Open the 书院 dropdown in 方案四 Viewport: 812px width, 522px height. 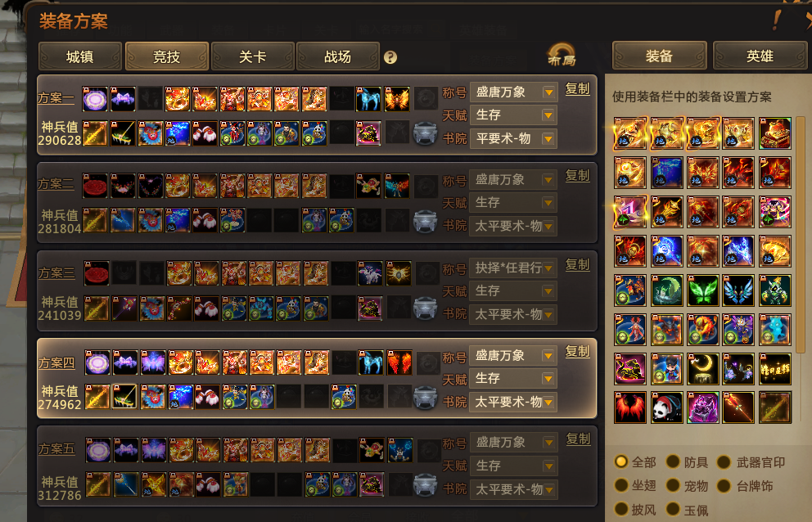513,402
